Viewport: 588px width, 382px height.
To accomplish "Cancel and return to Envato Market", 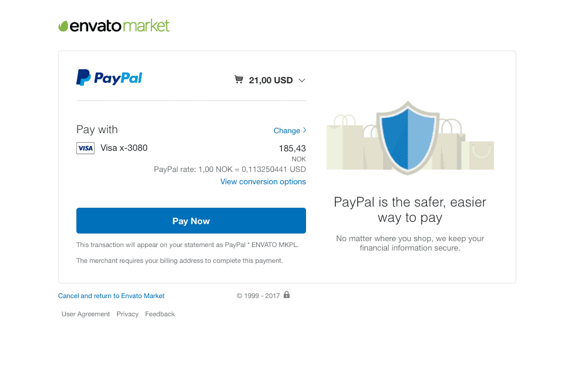I will tap(111, 296).
